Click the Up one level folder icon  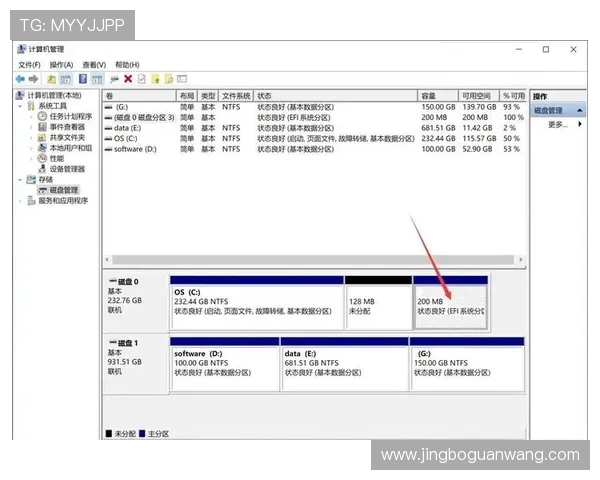51,79
